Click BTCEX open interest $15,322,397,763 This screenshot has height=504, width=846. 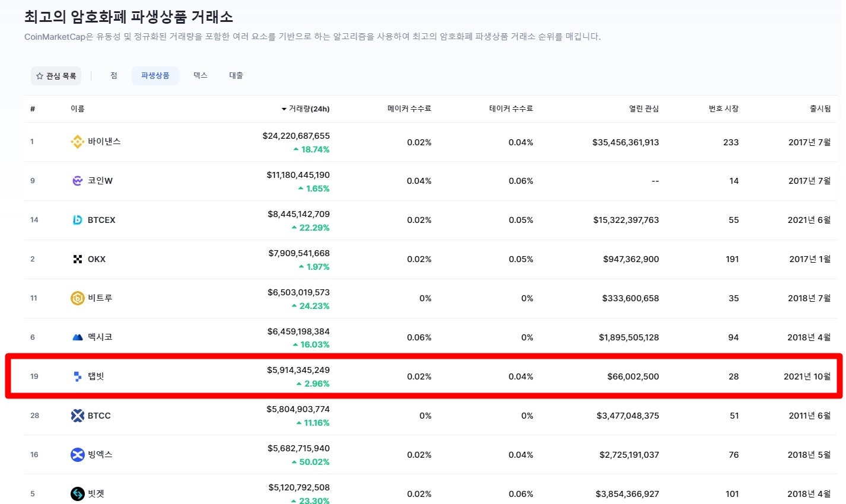[626, 220]
